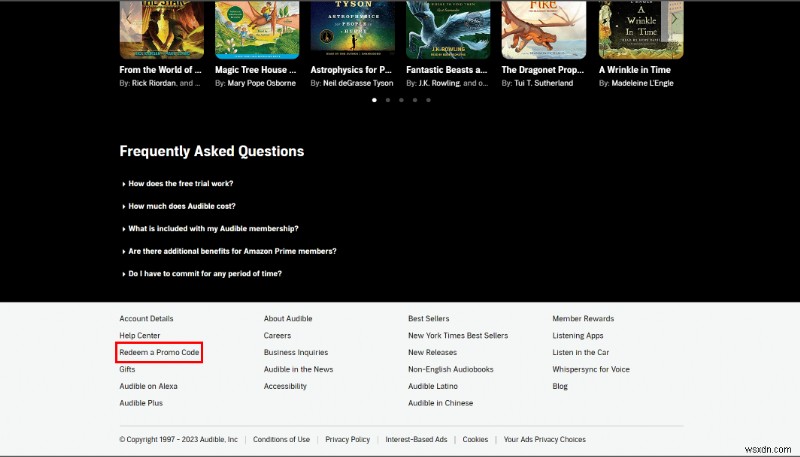Screen dimensions: 800x457
Task: Click 'From the World of ...' title
Action: click(x=161, y=70)
